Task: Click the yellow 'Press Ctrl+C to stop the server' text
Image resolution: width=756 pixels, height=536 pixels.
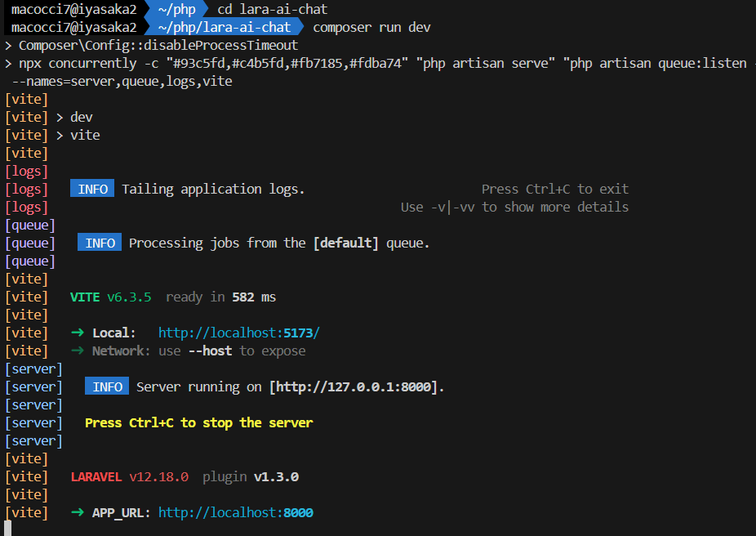Action: pos(198,423)
